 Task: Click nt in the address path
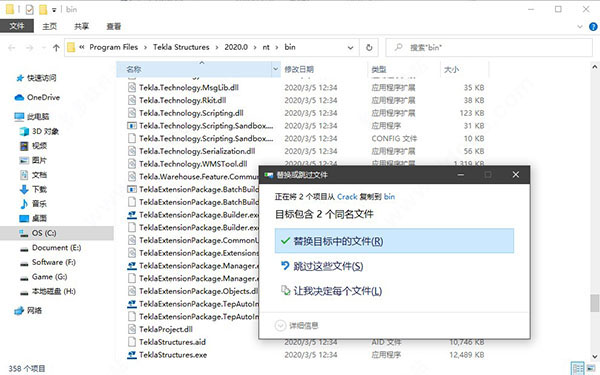click(x=266, y=47)
